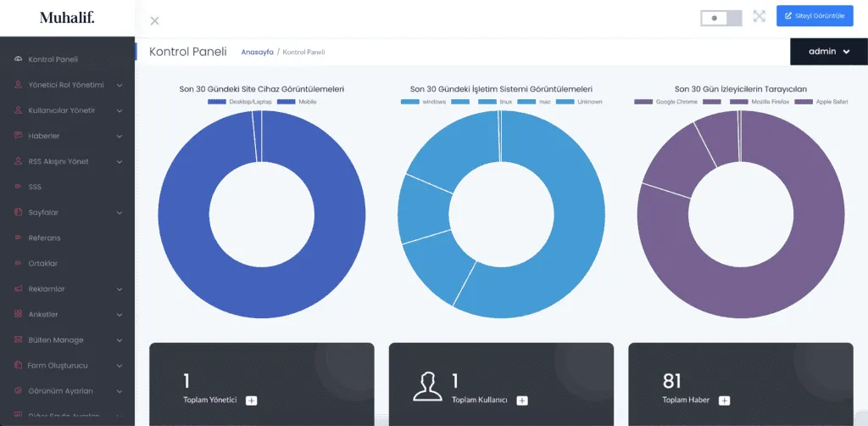Viewport: 868px width, 426px height.
Task: Toggle the Mozilla Firefox legend entry
Action: [x=768, y=102]
